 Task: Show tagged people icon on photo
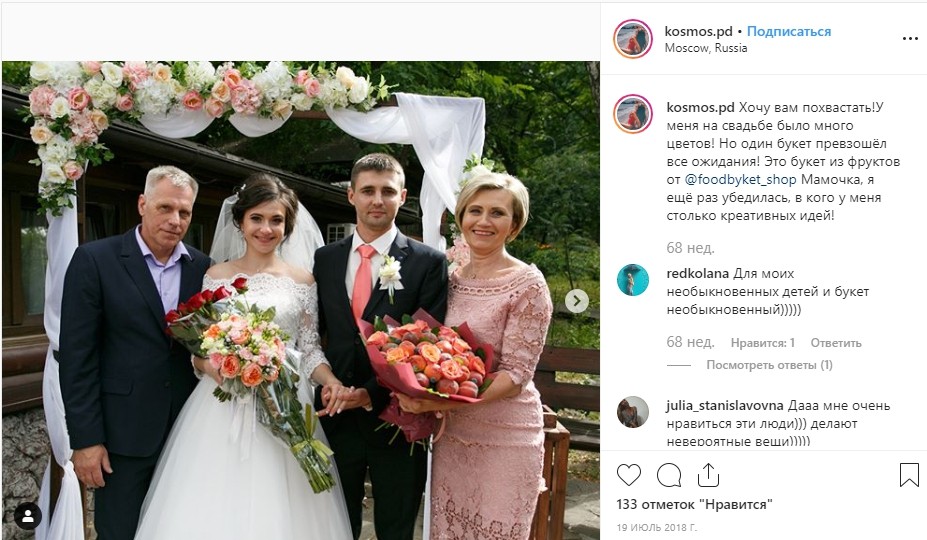28,516
